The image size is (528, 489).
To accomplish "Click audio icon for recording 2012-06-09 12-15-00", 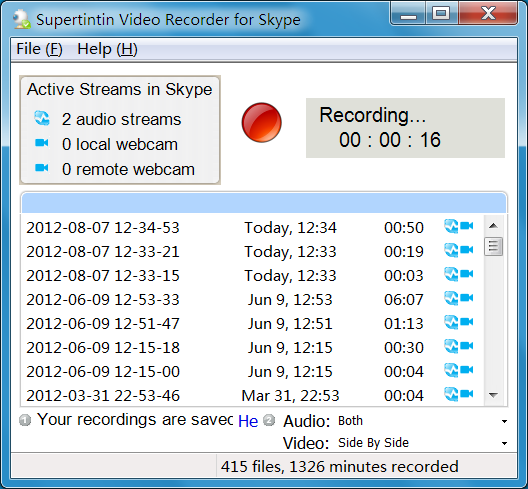I will [x=451, y=370].
